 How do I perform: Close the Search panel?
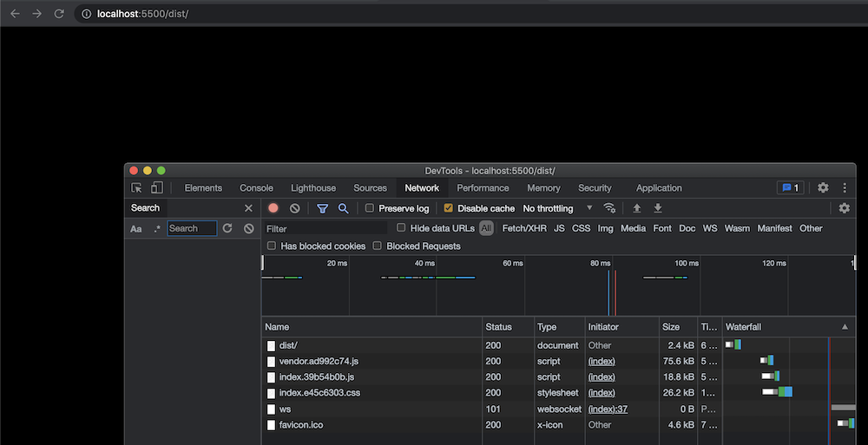click(248, 208)
